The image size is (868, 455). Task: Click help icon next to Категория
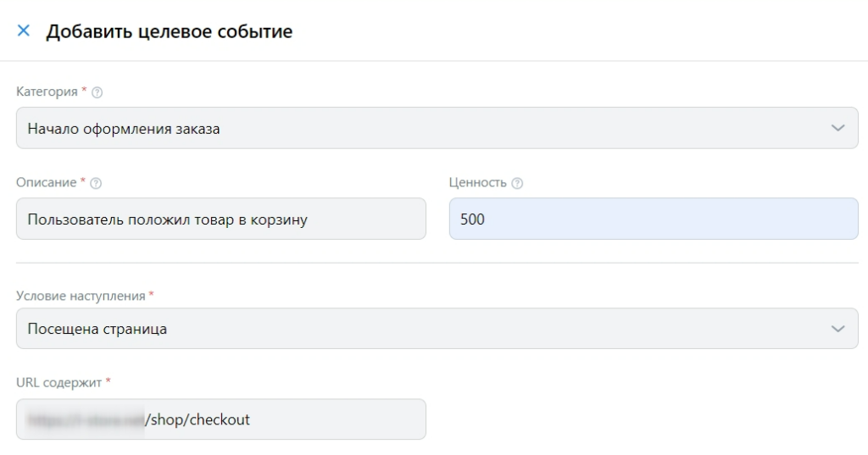(x=96, y=92)
